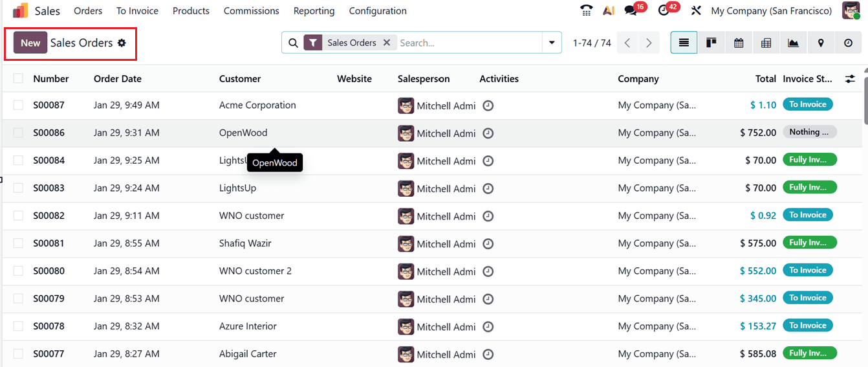Open the Graph view

click(793, 43)
